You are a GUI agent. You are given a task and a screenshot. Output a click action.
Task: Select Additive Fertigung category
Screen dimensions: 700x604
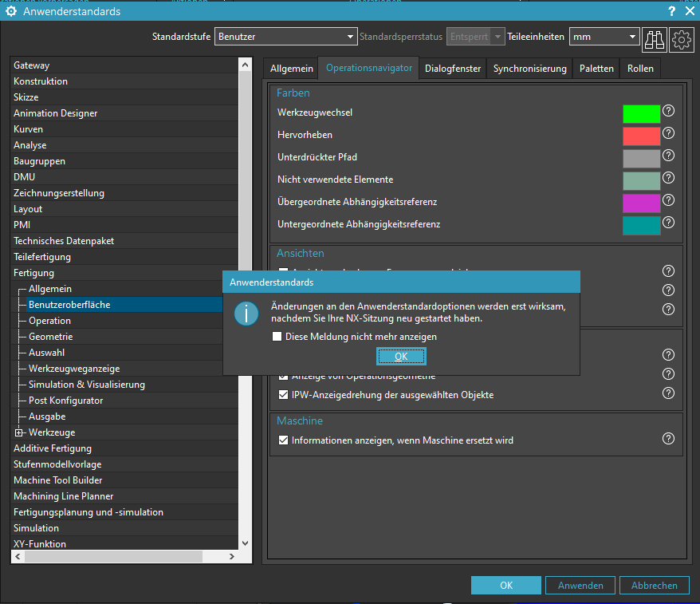(124, 448)
